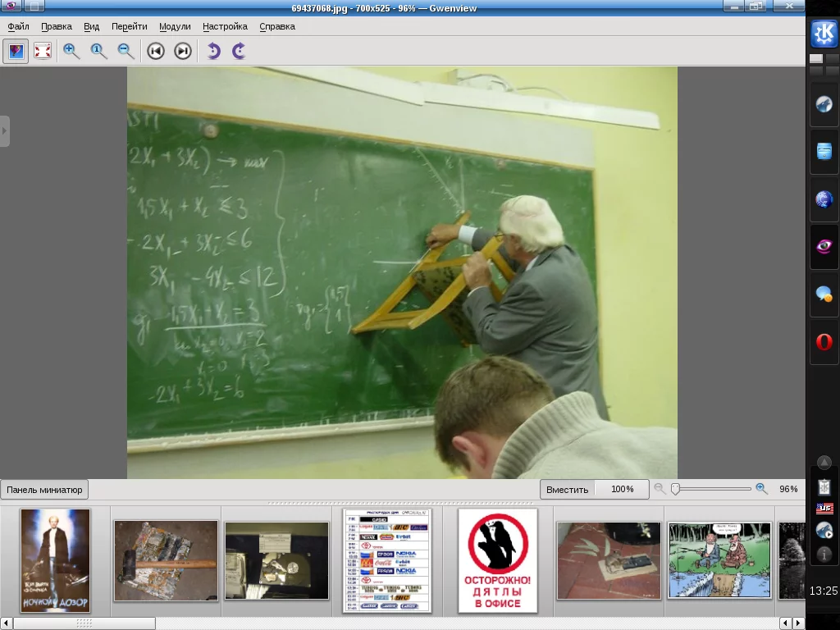Go to next image with the toolbar arrow

(x=183, y=51)
